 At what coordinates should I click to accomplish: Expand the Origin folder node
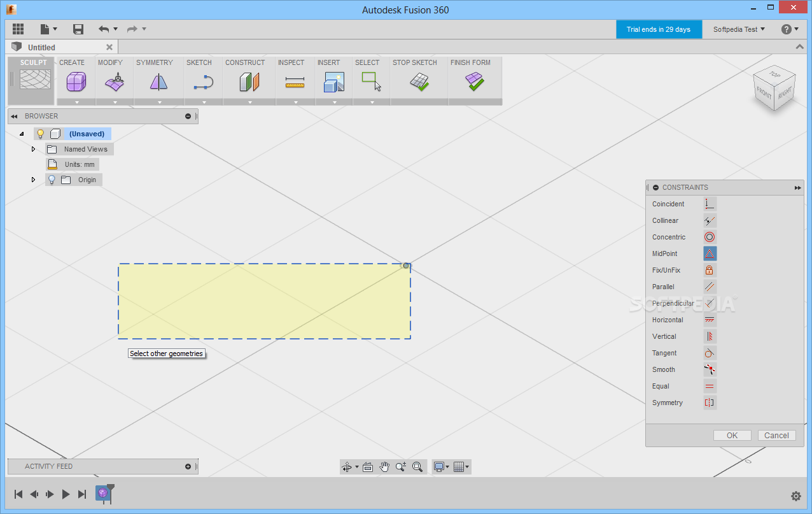[34, 180]
